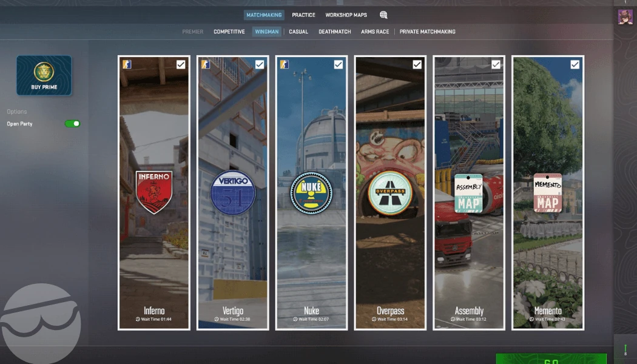Uncheck the Memento map checkbox
Screen dimensions: 637x364
point(575,64)
